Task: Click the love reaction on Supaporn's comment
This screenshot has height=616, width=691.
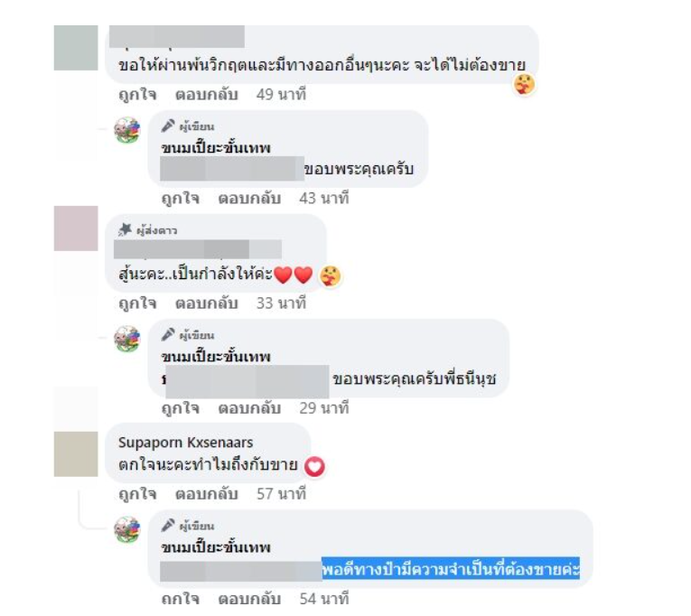Action: pos(314,467)
